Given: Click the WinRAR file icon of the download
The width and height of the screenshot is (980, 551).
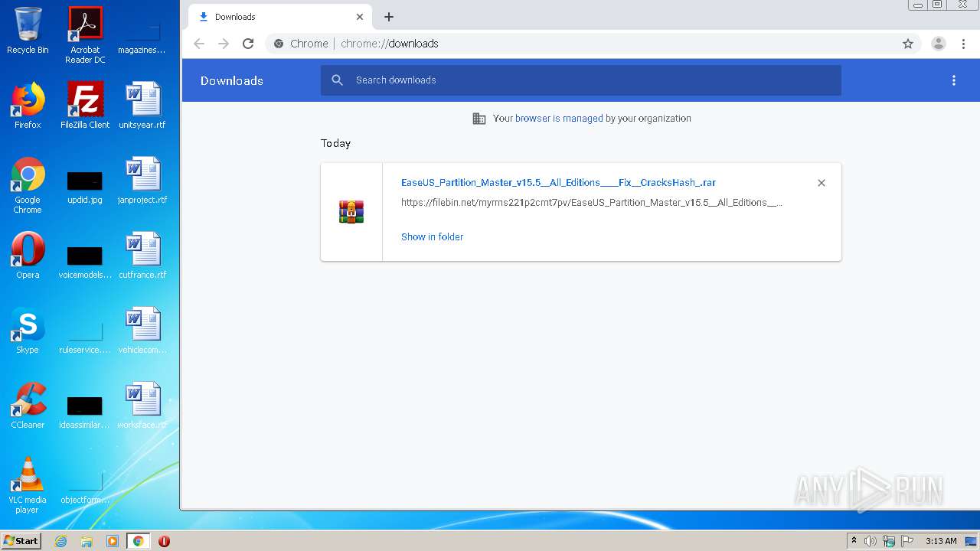Looking at the screenshot, I should 351,212.
